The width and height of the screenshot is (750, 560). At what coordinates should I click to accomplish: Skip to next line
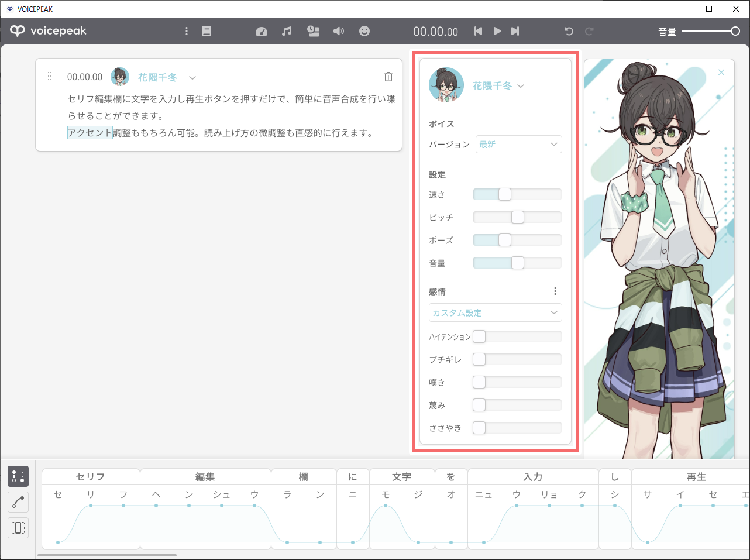(x=515, y=31)
